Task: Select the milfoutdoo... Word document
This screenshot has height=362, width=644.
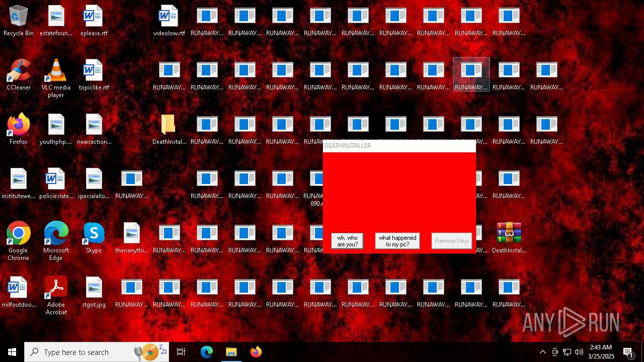Action: [19, 293]
